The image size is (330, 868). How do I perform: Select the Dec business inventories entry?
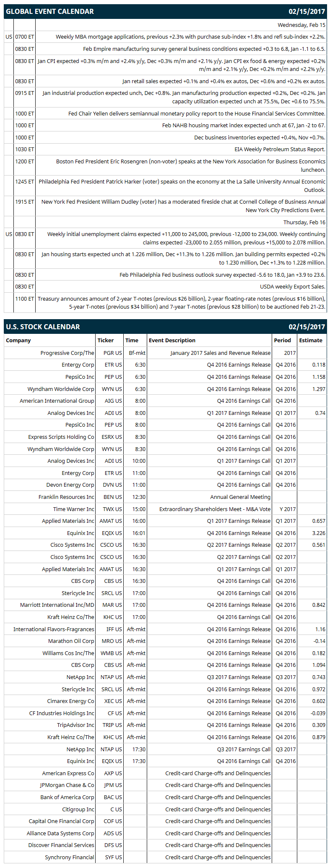click(260, 137)
